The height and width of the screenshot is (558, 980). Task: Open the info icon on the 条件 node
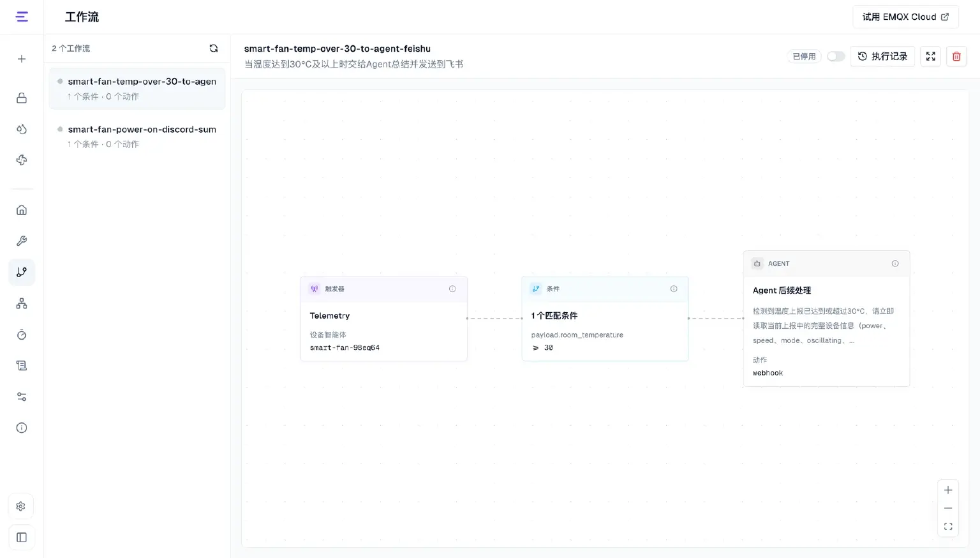(674, 289)
